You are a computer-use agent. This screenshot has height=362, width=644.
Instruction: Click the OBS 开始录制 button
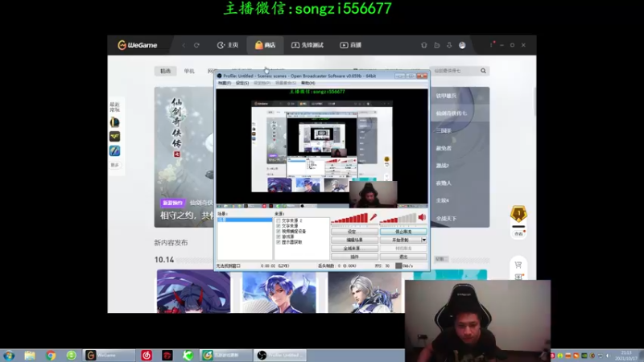[x=400, y=240]
